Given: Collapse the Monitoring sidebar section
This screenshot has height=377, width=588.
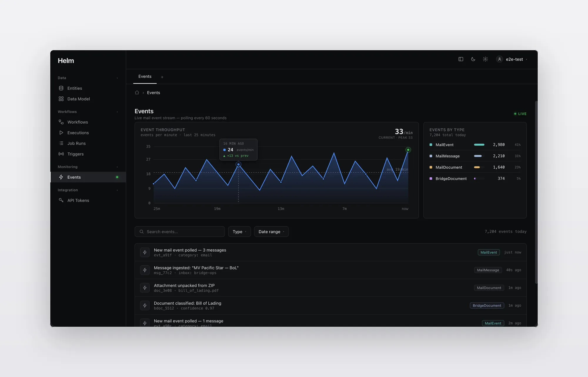Looking at the screenshot, I should click(117, 167).
